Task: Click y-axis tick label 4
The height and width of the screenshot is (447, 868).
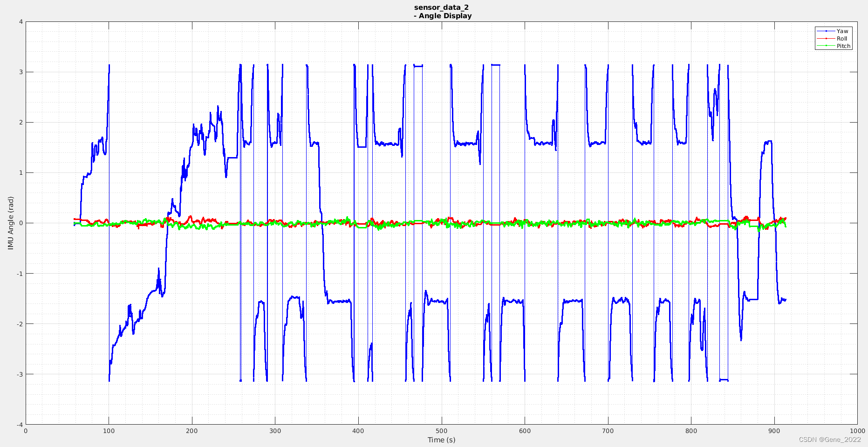Action: (21, 21)
